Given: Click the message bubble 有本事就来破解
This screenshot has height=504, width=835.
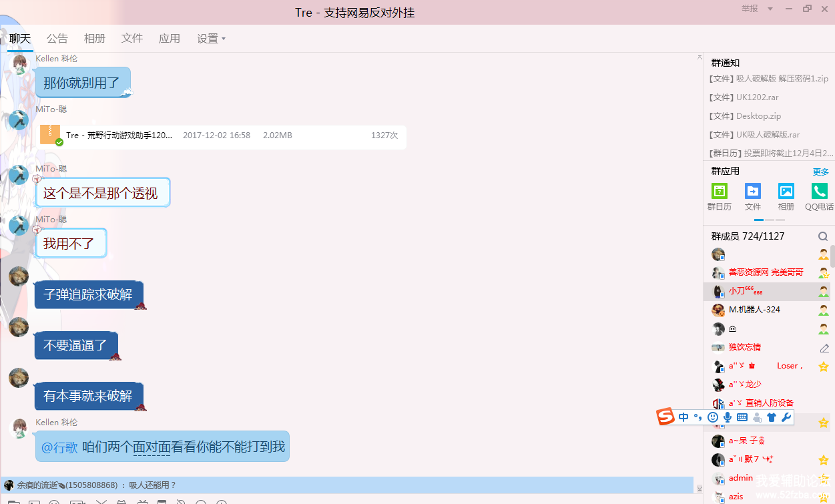Looking at the screenshot, I should (89, 396).
